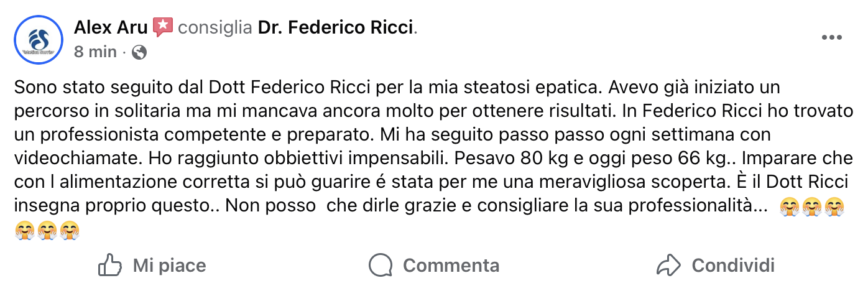
Task: Click the comment speech bubble icon
Action: [x=380, y=266]
